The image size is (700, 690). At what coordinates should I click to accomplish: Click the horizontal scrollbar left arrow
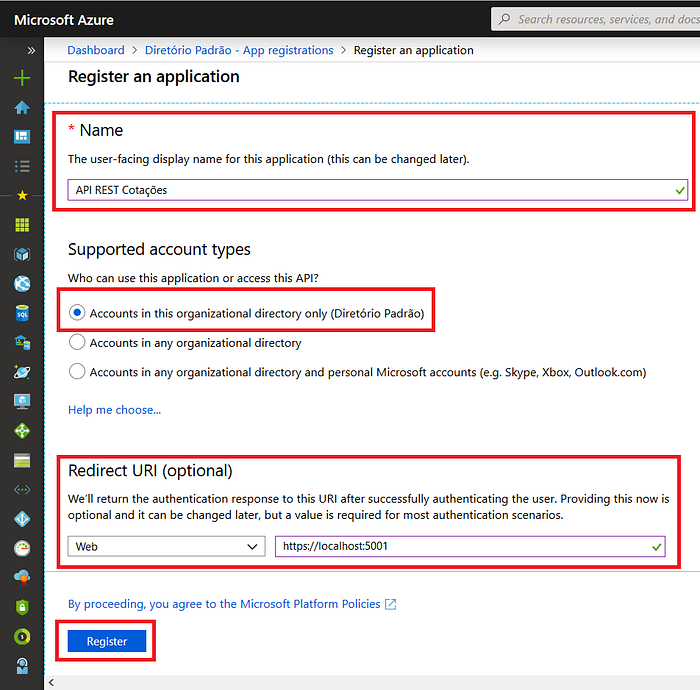(x=51, y=682)
